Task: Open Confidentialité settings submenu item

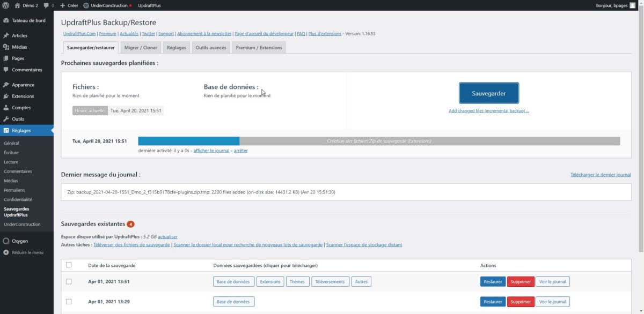Action: pyautogui.click(x=18, y=199)
